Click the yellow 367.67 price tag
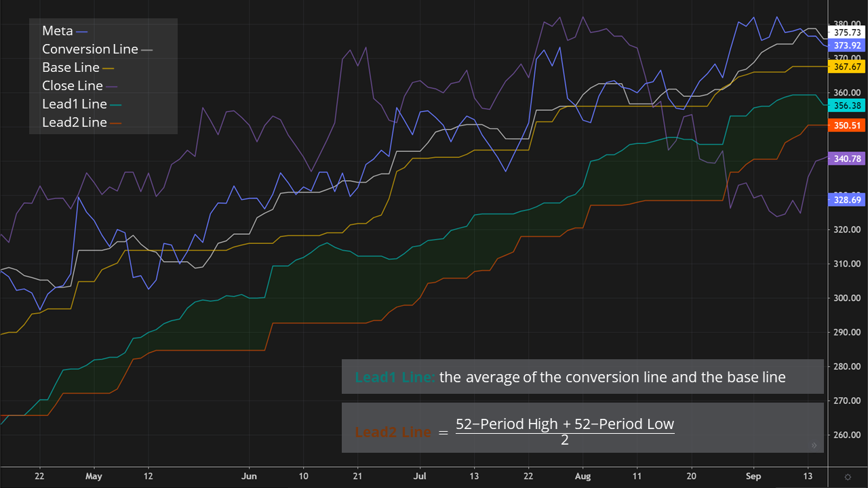Image resolution: width=868 pixels, height=488 pixels. point(848,66)
